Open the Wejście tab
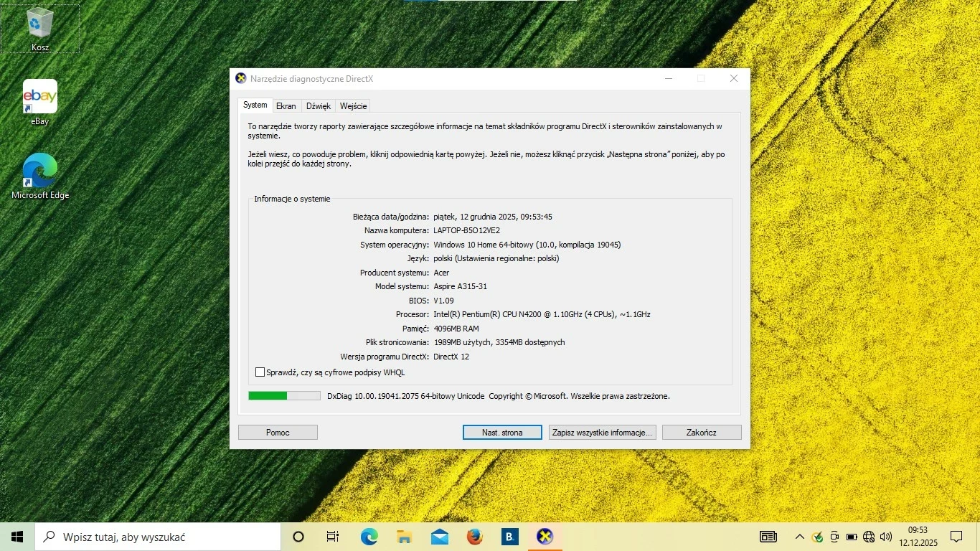The width and height of the screenshot is (980, 551). coord(352,105)
